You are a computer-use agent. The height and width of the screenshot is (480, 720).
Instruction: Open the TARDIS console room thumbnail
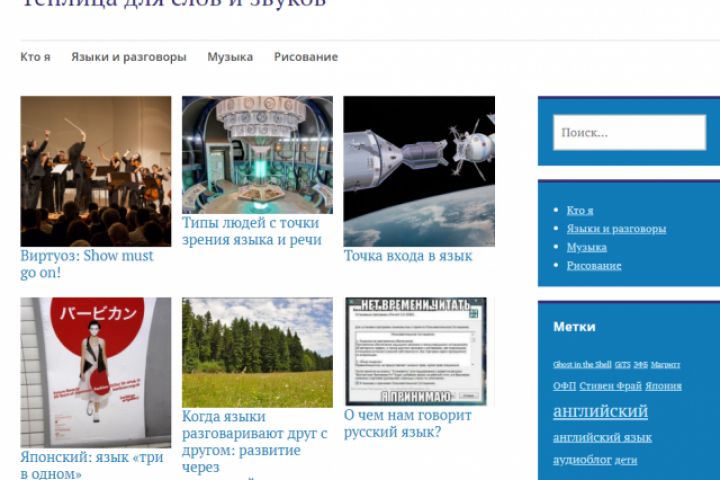pyautogui.click(x=257, y=155)
